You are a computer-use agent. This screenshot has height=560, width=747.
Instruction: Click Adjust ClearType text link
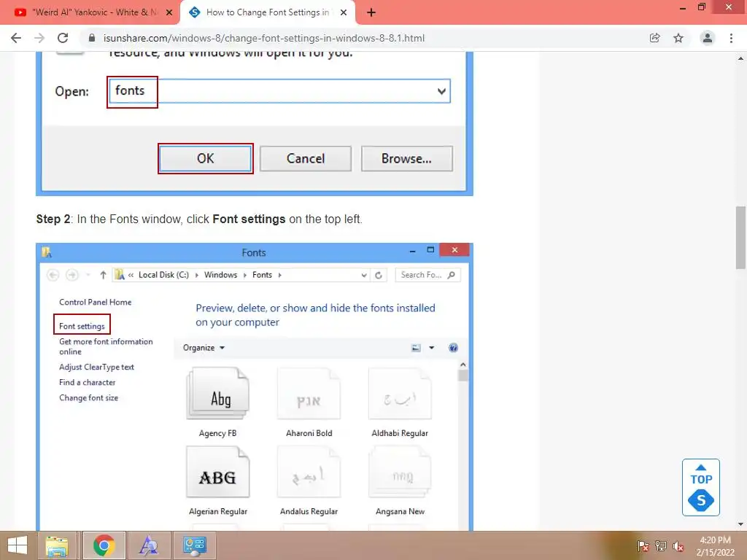[x=96, y=367]
